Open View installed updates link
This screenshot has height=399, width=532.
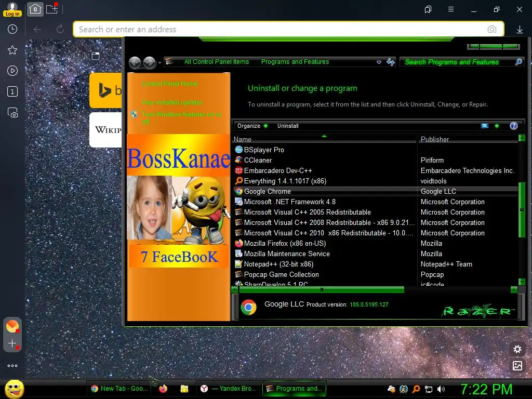coord(172,102)
